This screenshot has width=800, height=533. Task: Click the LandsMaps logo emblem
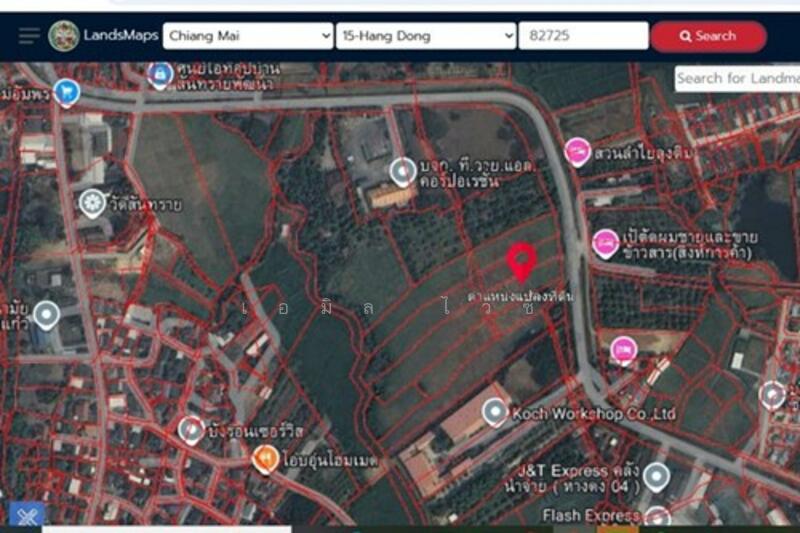pyautogui.click(x=64, y=36)
